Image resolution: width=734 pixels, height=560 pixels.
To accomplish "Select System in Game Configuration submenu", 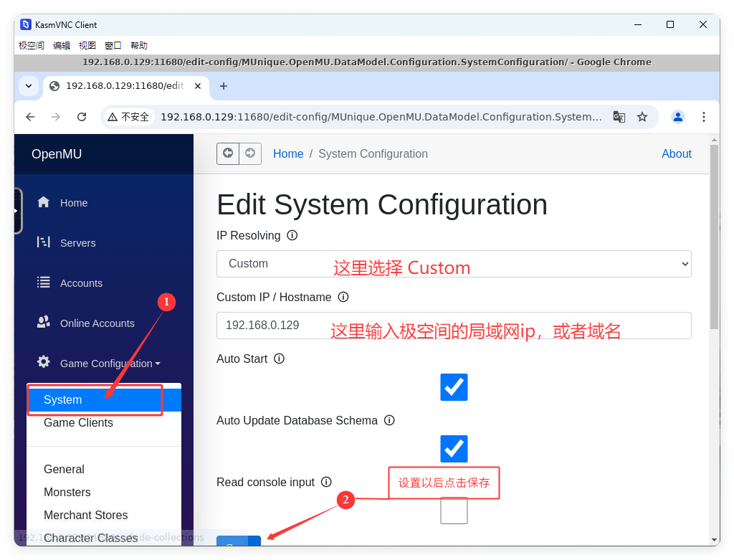I will pyautogui.click(x=104, y=400).
